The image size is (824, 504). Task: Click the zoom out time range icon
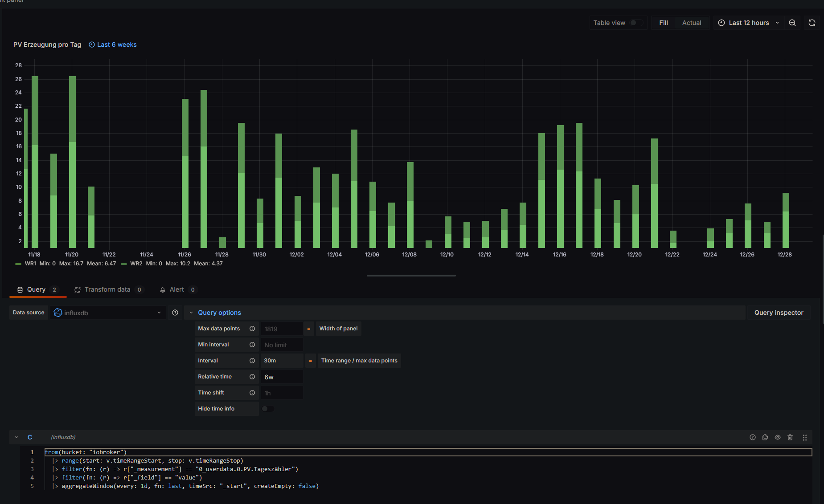click(792, 23)
